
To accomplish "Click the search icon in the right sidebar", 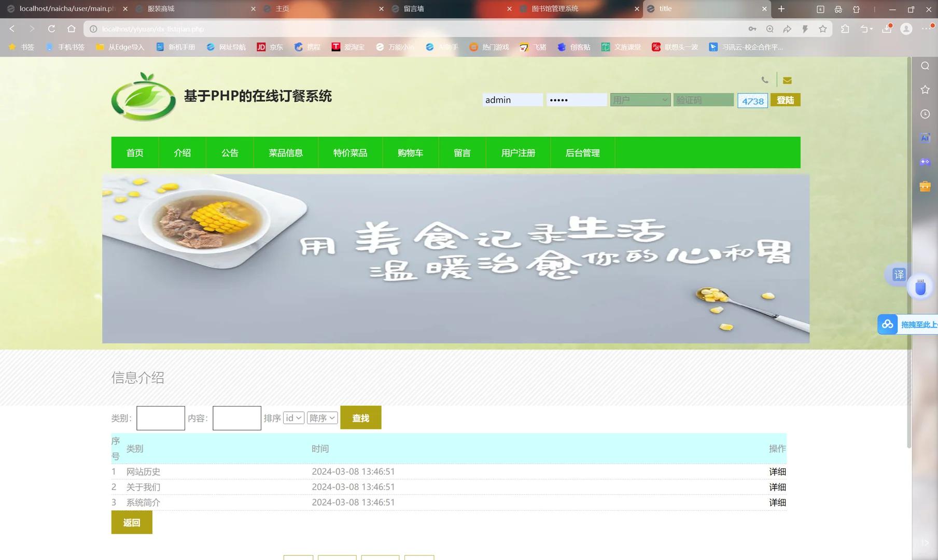I will coord(925,66).
